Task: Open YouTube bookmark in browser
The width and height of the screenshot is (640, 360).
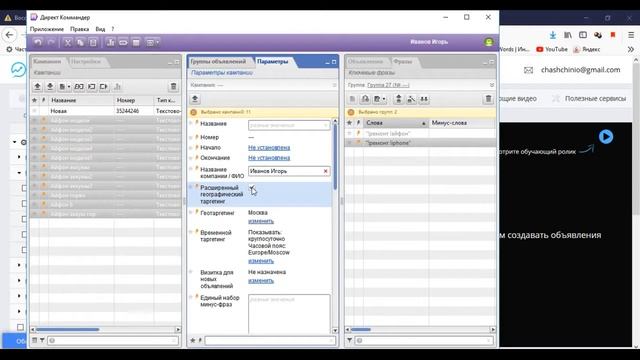Action: [552, 49]
